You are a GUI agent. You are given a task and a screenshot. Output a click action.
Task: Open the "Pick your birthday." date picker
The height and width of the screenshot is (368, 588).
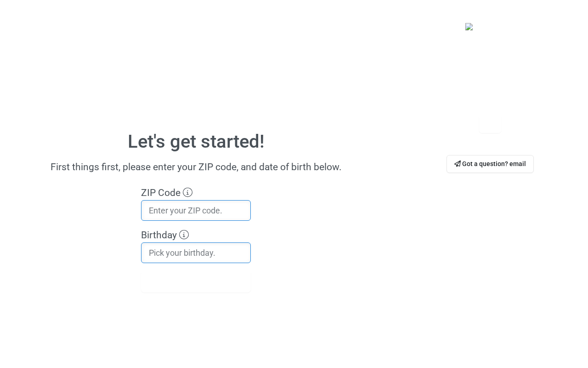point(196,253)
